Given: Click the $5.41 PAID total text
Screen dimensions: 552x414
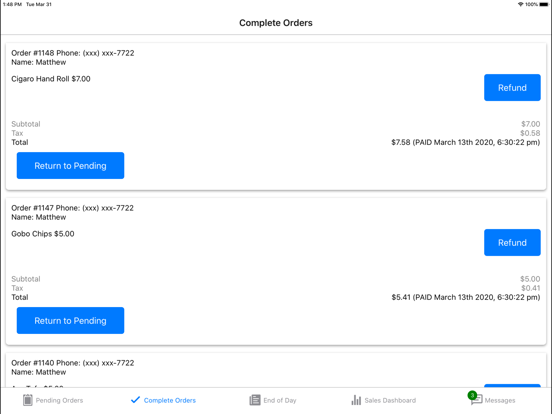Looking at the screenshot, I should (466, 297).
